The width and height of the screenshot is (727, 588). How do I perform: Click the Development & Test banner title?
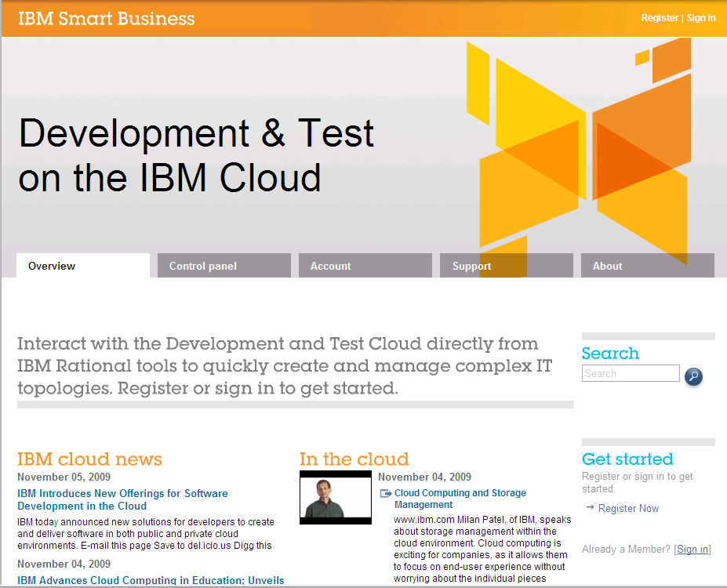click(x=196, y=154)
